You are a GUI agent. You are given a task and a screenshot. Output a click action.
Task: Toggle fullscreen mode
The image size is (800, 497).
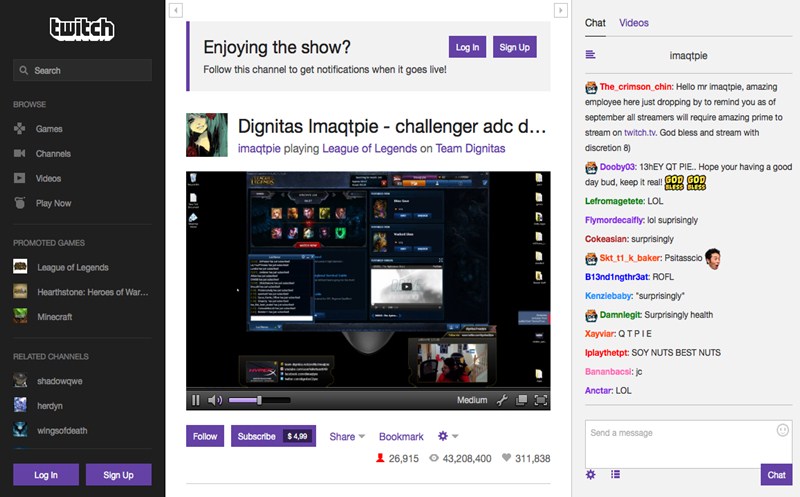(x=540, y=400)
